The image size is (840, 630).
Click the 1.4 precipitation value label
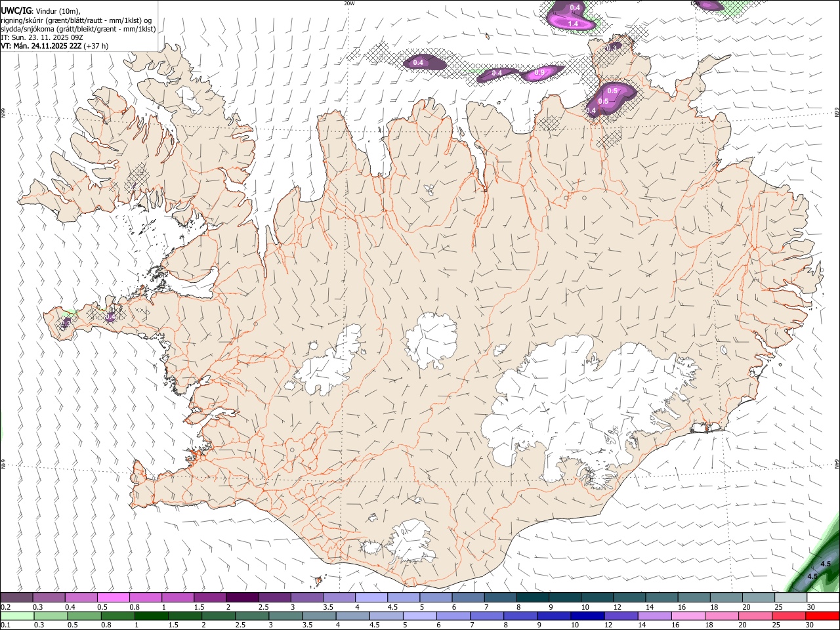point(573,24)
